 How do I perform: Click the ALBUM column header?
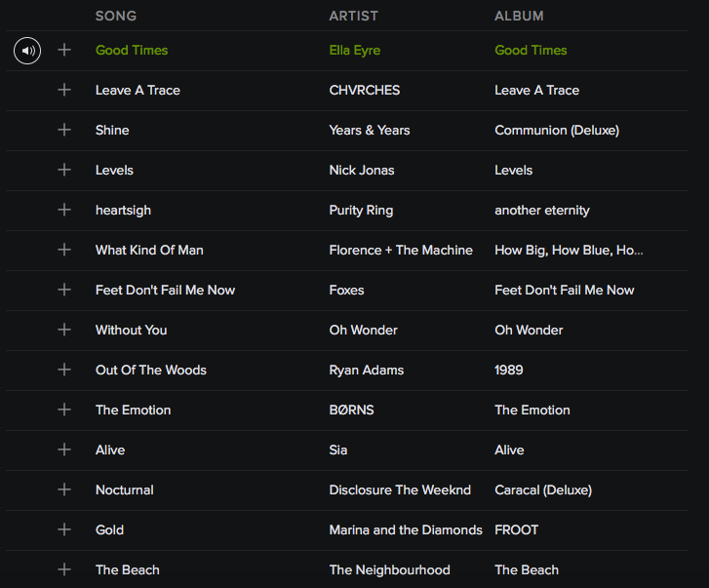519,16
